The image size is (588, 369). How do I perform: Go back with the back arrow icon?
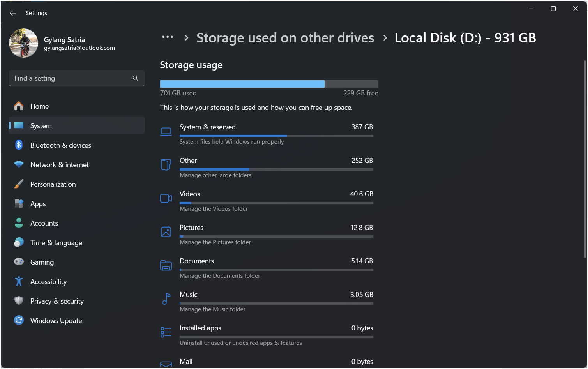[x=13, y=13]
